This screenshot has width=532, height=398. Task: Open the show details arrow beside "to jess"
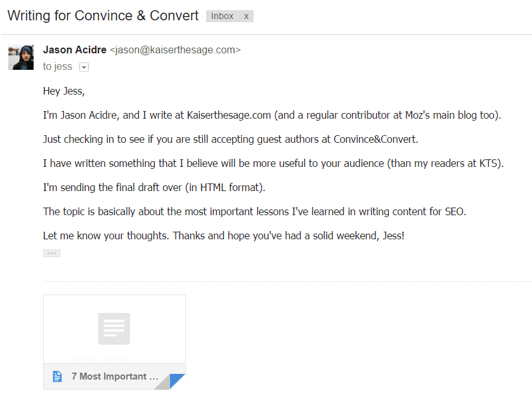84,67
